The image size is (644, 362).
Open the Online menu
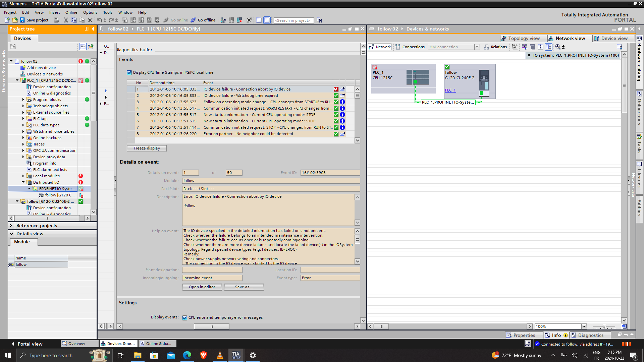(x=71, y=12)
